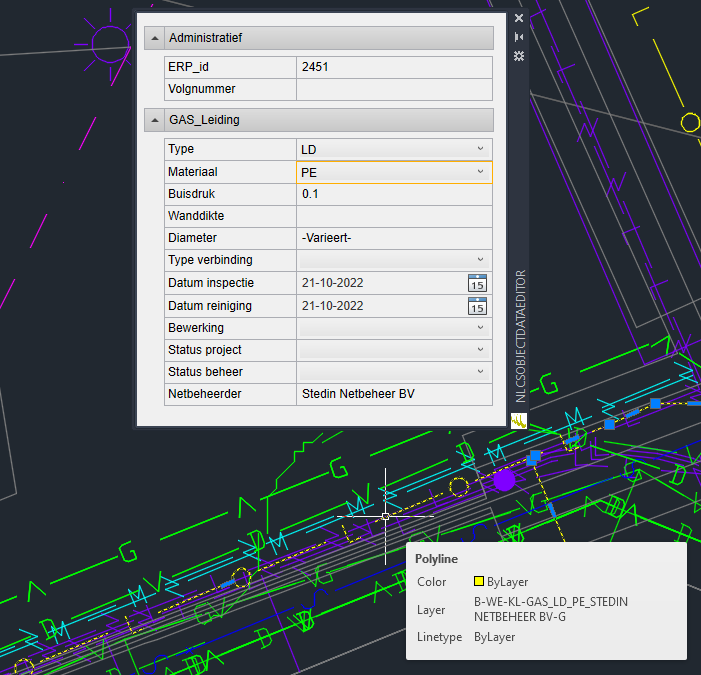The height and width of the screenshot is (675, 701).
Task: Expand the Materiaal dropdown showing PE
Action: tap(481, 172)
